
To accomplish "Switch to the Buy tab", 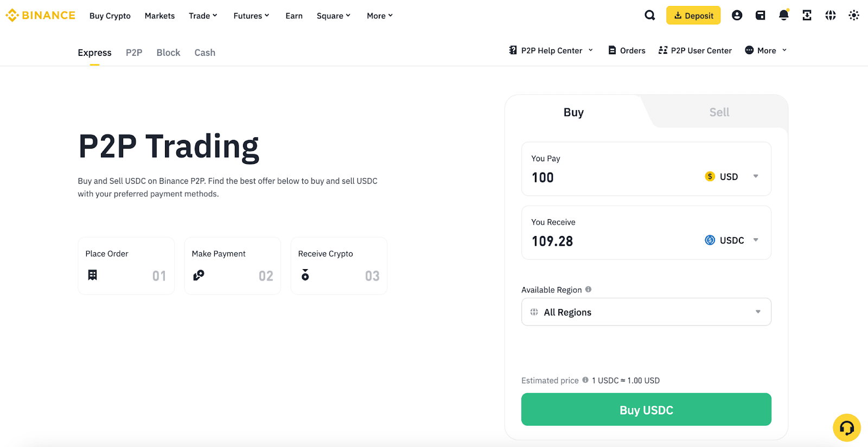I will 573,112.
